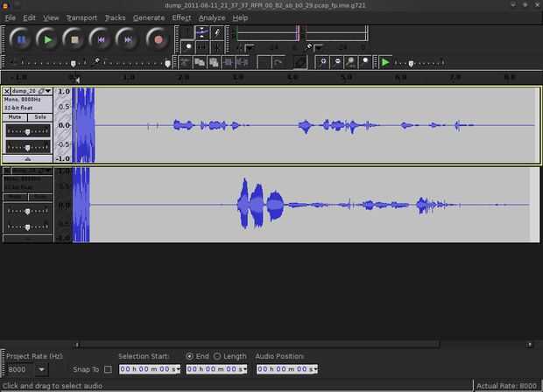The width and height of the screenshot is (543, 392).
Task: Select the Selection (I-beam) tool
Action: [x=187, y=33]
